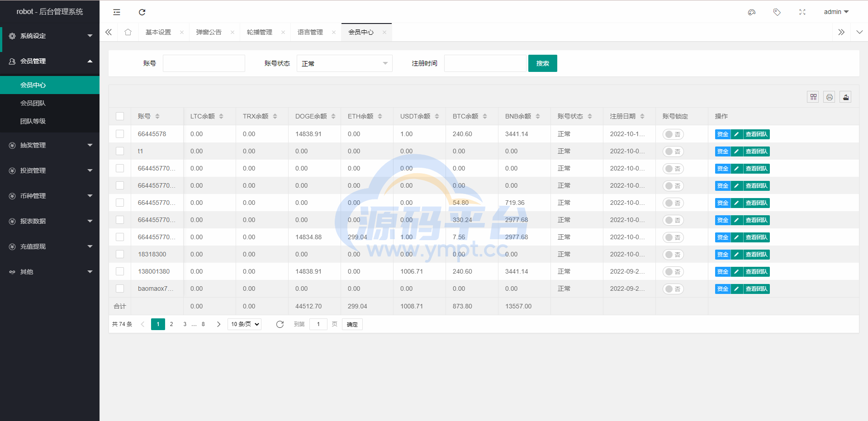
Task: Open the admin user dropdown
Action: click(836, 12)
